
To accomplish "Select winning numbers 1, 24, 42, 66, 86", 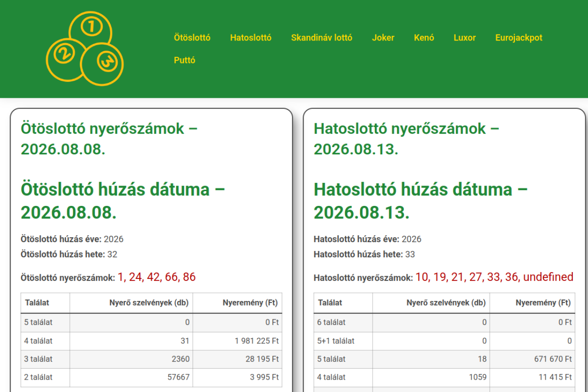I will tap(157, 277).
